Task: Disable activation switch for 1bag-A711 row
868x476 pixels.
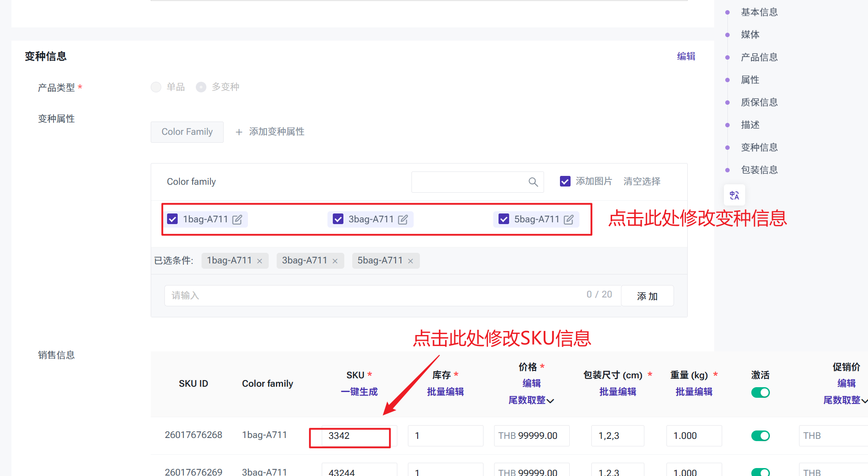Action: (760, 436)
